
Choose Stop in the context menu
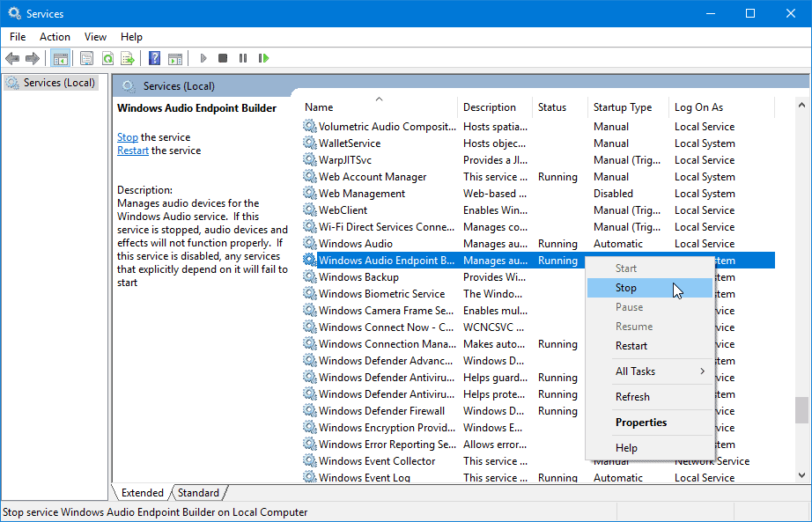(x=650, y=288)
